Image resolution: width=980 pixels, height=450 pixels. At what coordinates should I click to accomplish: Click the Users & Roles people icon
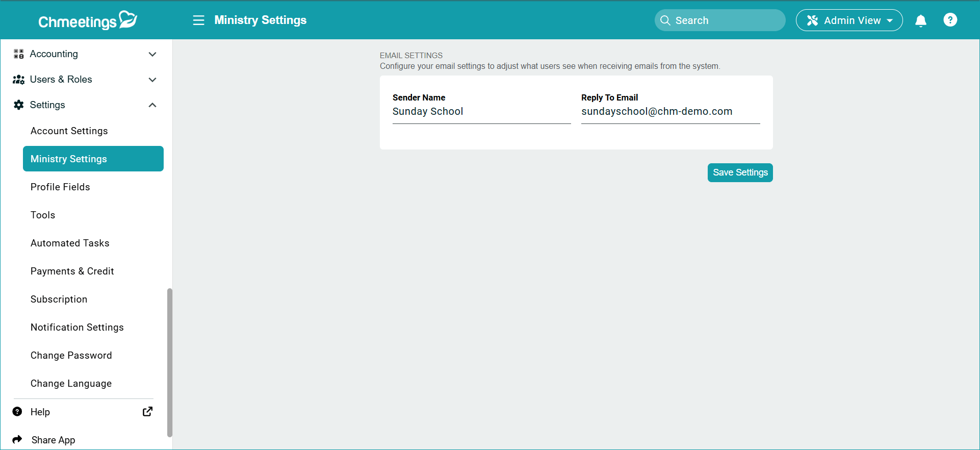click(19, 80)
